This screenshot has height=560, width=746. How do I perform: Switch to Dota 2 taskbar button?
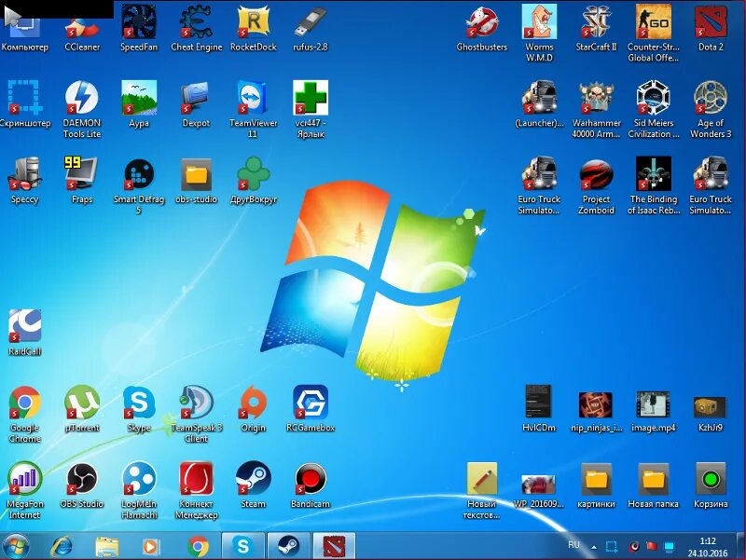coord(334,546)
